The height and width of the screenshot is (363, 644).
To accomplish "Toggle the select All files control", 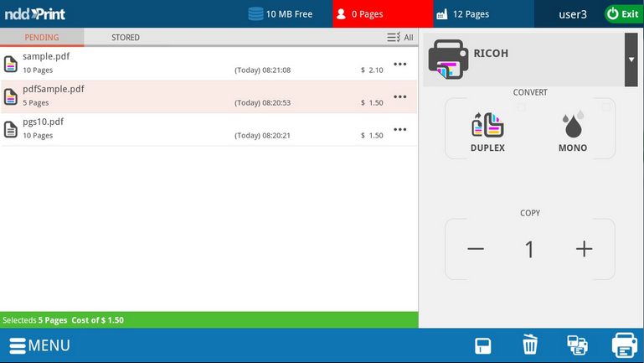I will (399, 38).
